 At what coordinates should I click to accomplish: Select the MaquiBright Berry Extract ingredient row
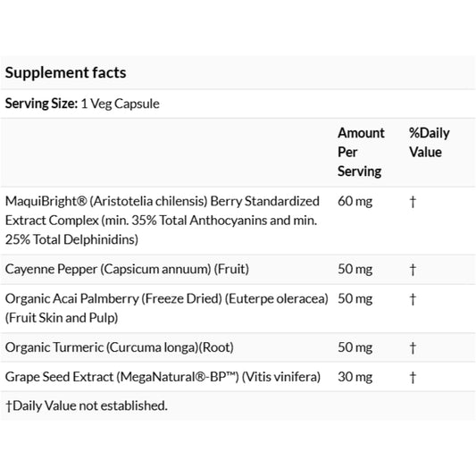[x=238, y=221]
